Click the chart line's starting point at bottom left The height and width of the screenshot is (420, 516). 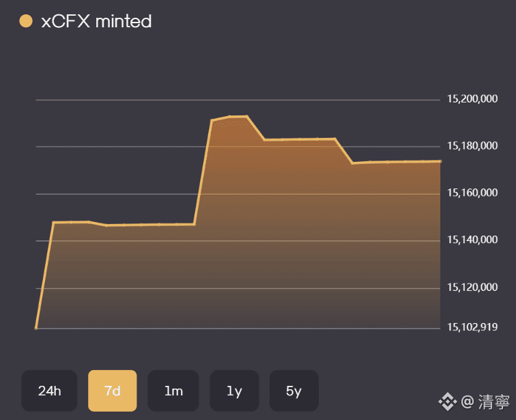36,328
